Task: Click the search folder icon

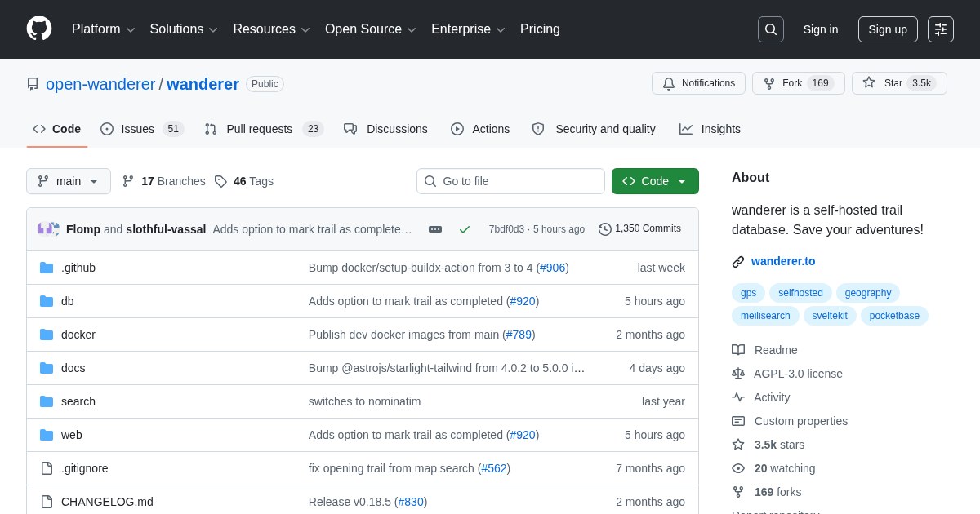Action: click(x=47, y=401)
